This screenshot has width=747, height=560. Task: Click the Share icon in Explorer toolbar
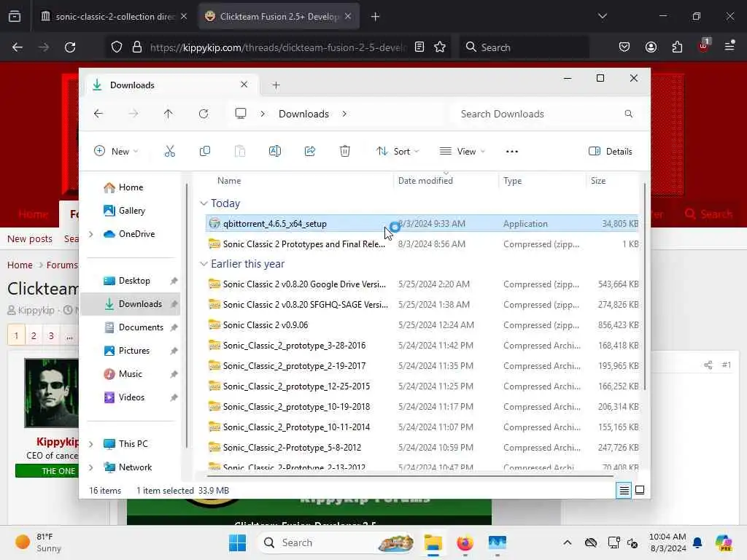pos(309,152)
